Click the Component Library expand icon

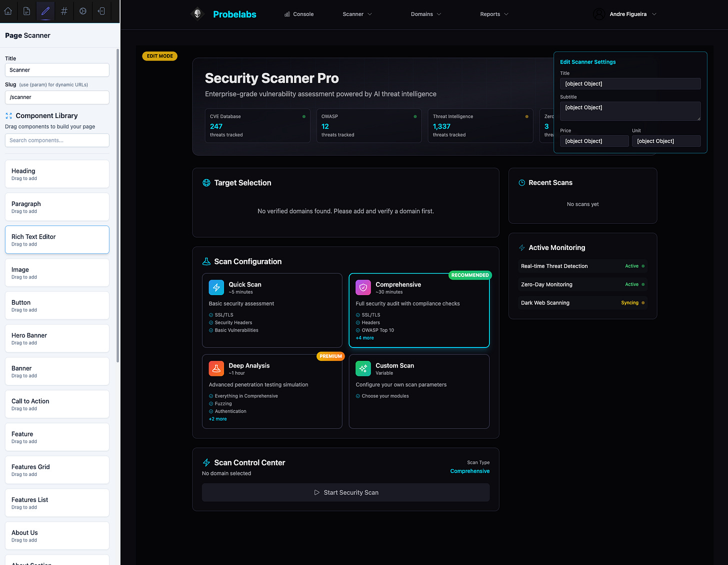(x=8, y=115)
